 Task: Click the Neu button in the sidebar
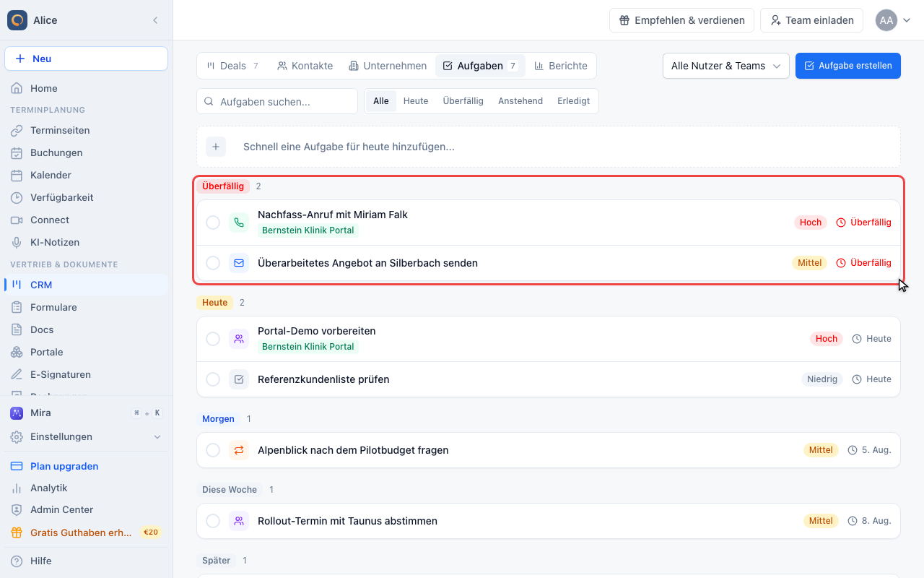pos(87,59)
